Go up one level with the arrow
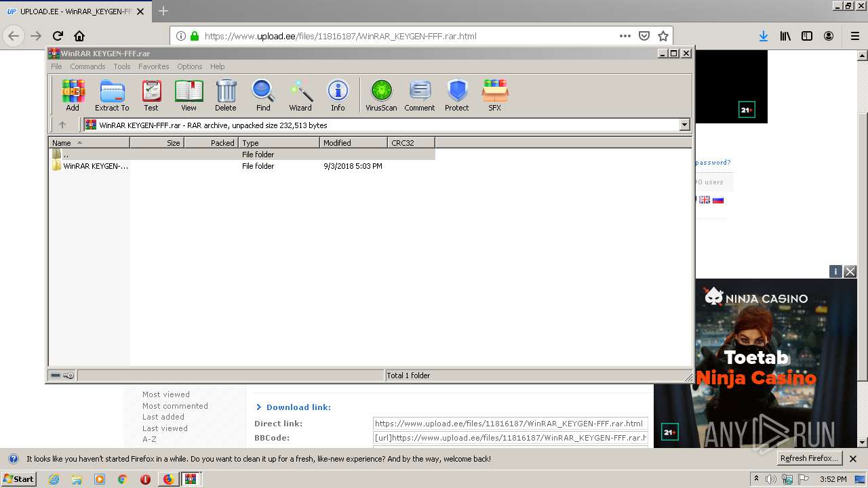Screen dimensions: 868x488 coord(62,125)
